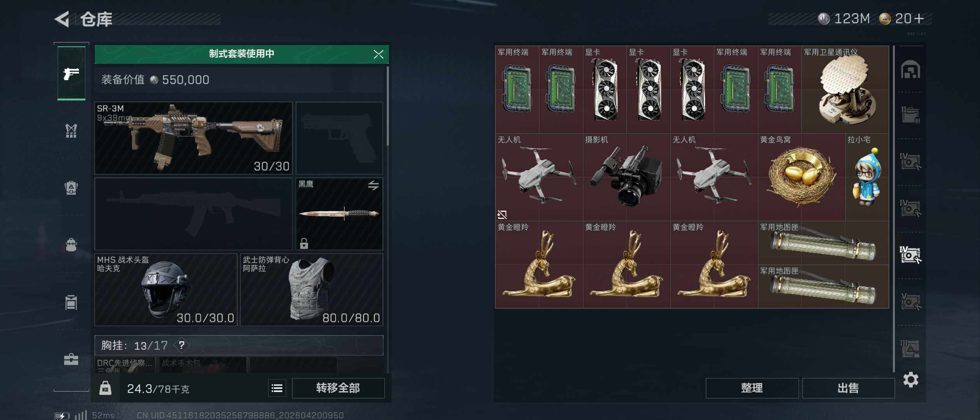Click the 整理 sort button
Image resolution: width=980 pixels, height=420 pixels.
752,388
